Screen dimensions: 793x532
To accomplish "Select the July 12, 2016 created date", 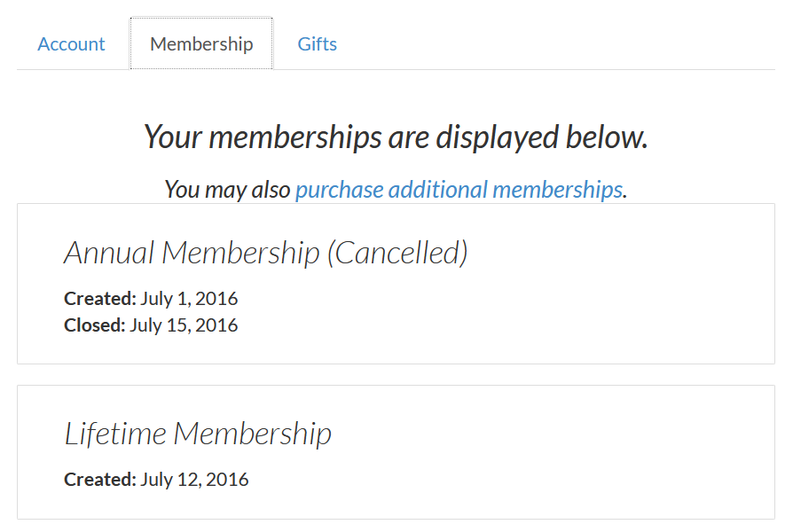I will tap(194, 480).
